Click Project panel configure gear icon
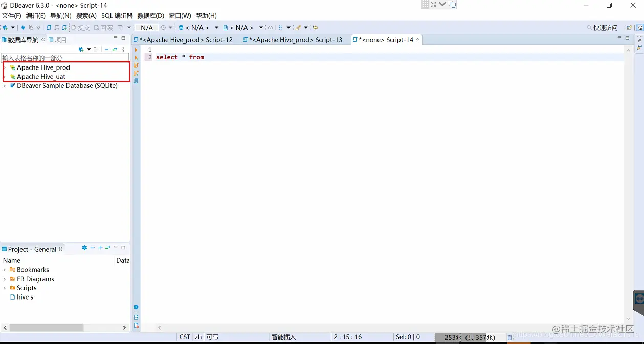Viewport: 644px width, 344px height. tap(84, 248)
